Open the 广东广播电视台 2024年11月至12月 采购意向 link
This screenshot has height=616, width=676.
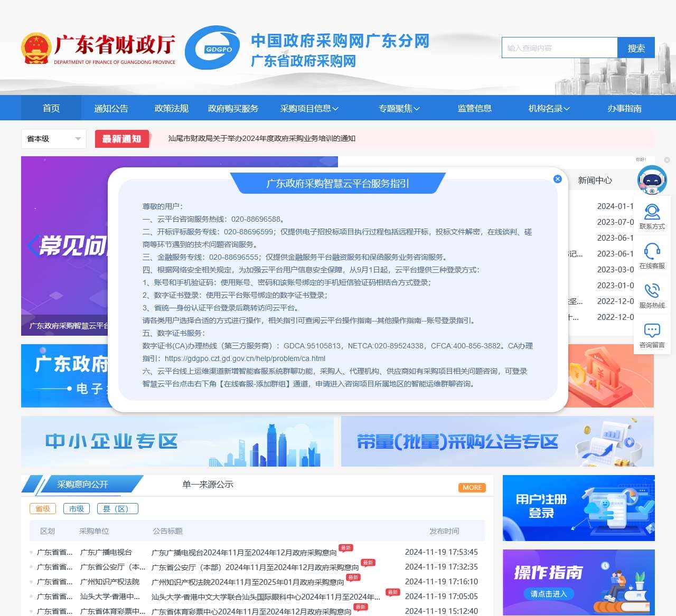pyautogui.click(x=244, y=553)
